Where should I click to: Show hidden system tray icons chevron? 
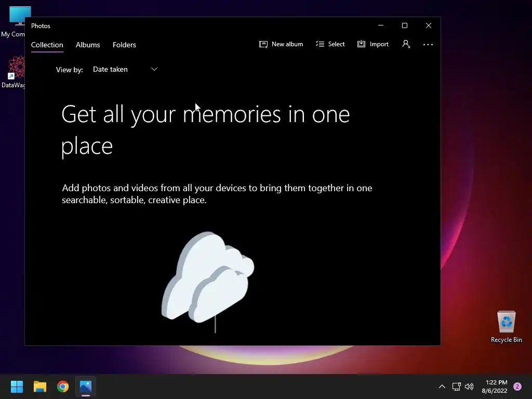442,387
